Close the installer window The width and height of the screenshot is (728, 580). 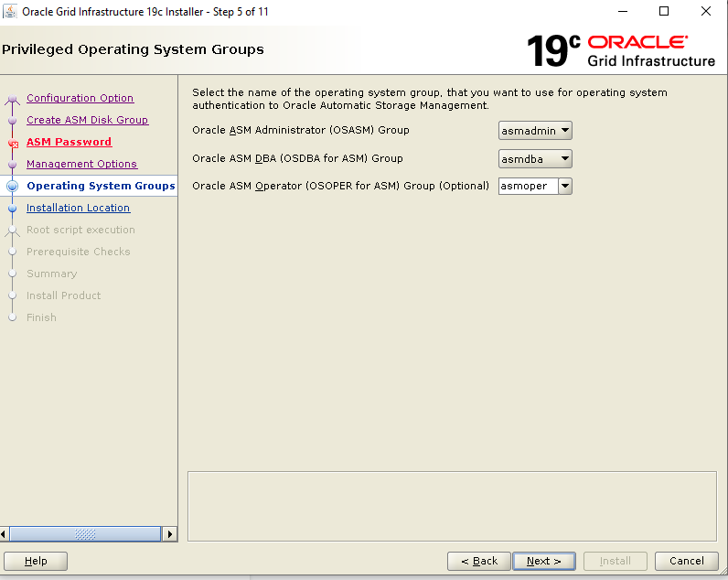(706, 12)
